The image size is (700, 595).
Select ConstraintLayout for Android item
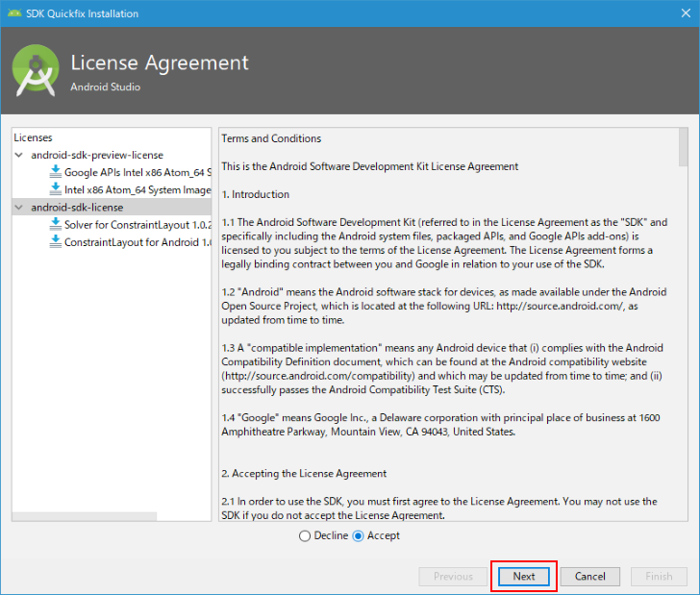click(137, 242)
